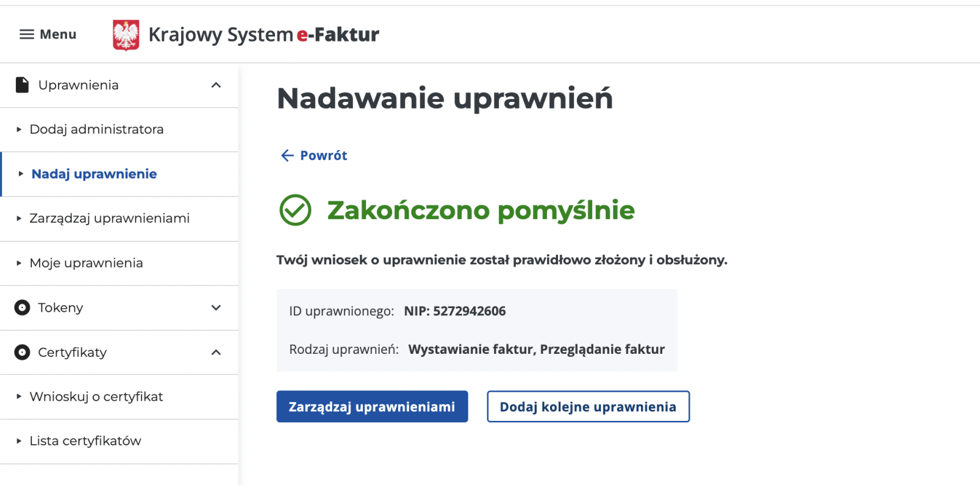Open Zarządzaj uprawnieniami sidebar item
Viewport: 980px width, 485px height.
pyautogui.click(x=109, y=218)
